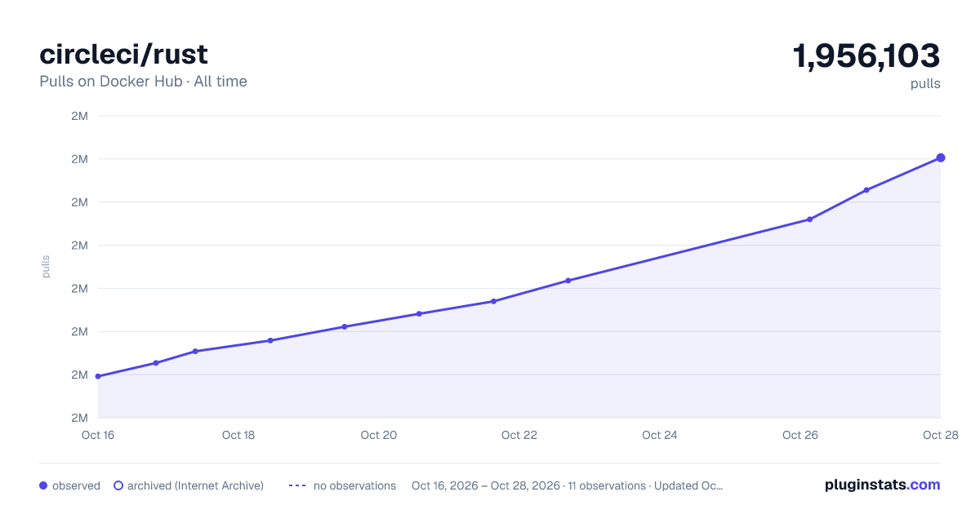980x514 pixels.
Task: Click the Oct 28 x-axis label
Action: (x=939, y=435)
